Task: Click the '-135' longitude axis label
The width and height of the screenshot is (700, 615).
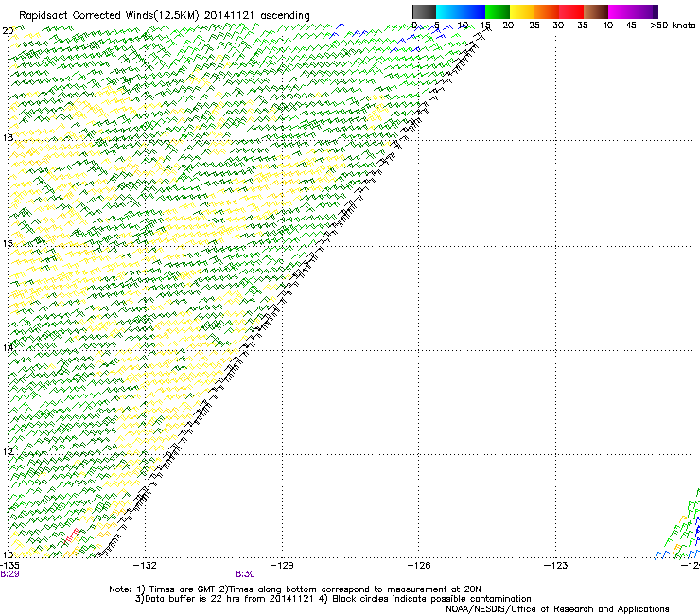Action: [9, 566]
